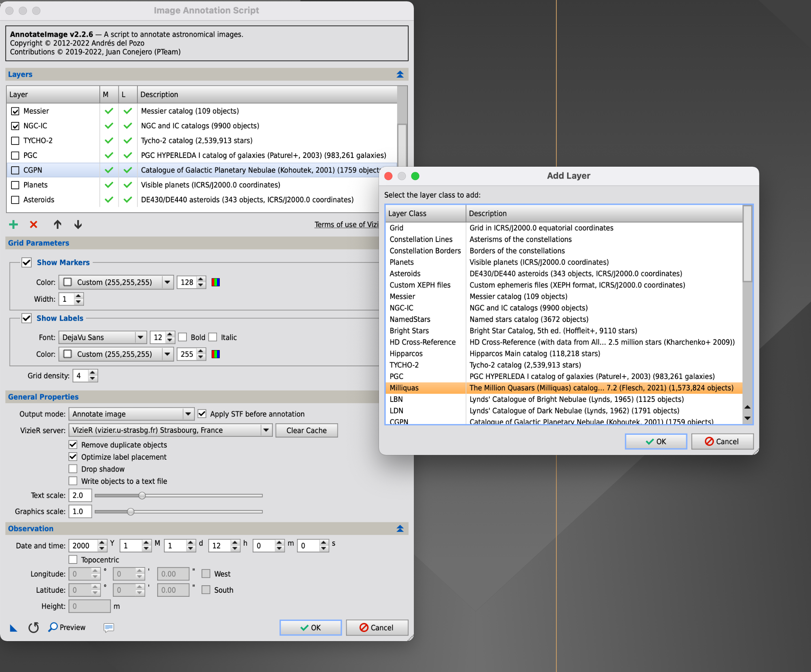Click the blue triangle new instance icon

click(x=13, y=628)
